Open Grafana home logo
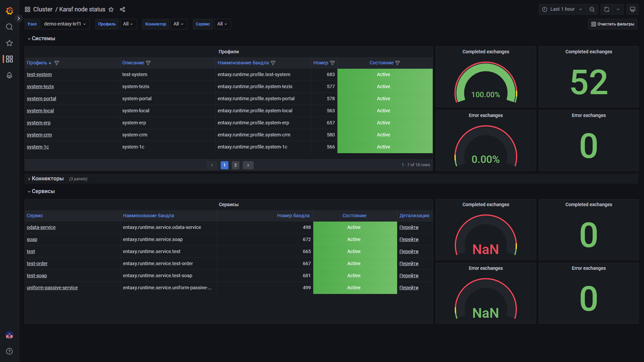 pos(9,11)
